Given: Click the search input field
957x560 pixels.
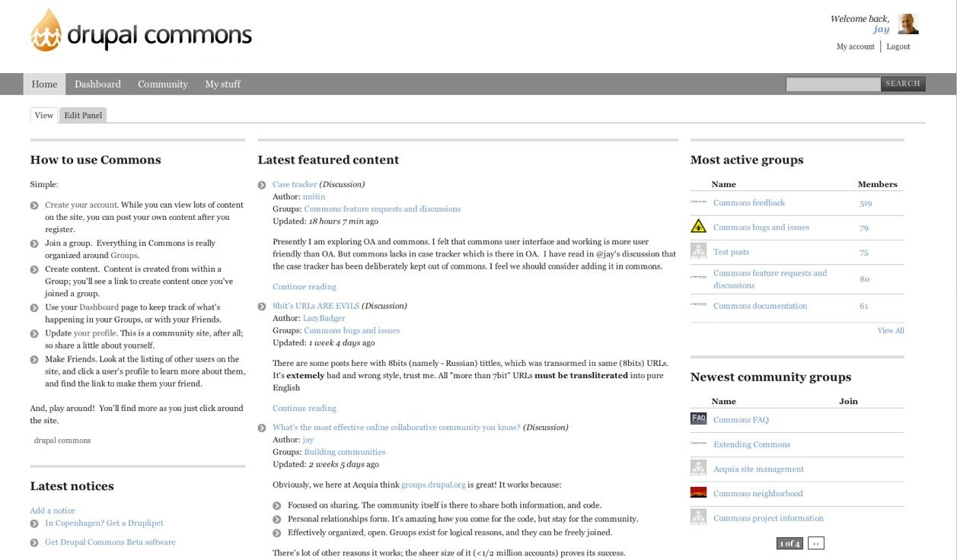Looking at the screenshot, I should coord(833,84).
